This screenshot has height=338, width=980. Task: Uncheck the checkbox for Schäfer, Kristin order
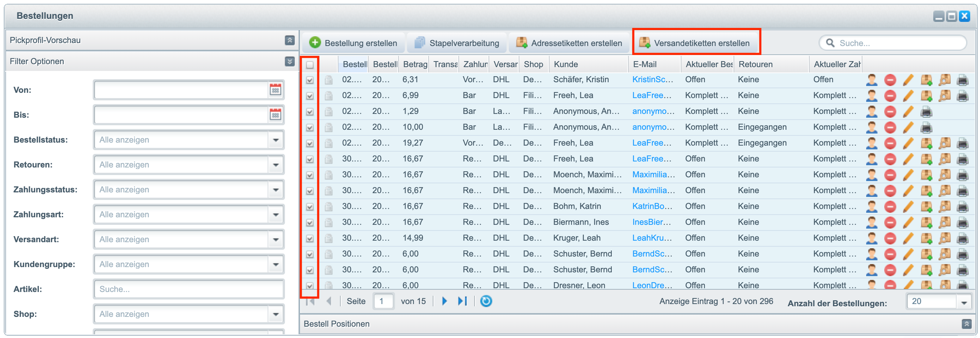click(x=310, y=80)
